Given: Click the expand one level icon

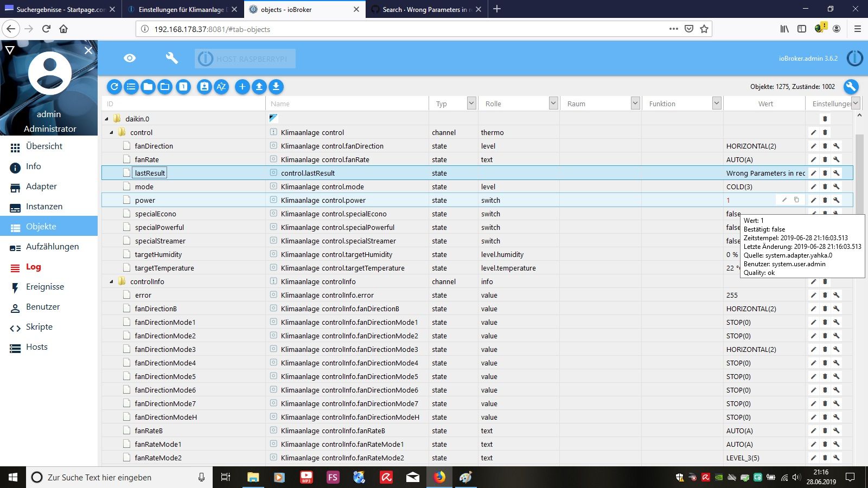Looking at the screenshot, I should click(183, 86).
